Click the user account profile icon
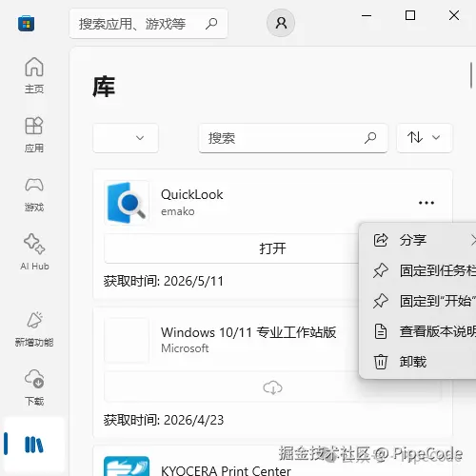This screenshot has width=476, height=476. click(281, 23)
